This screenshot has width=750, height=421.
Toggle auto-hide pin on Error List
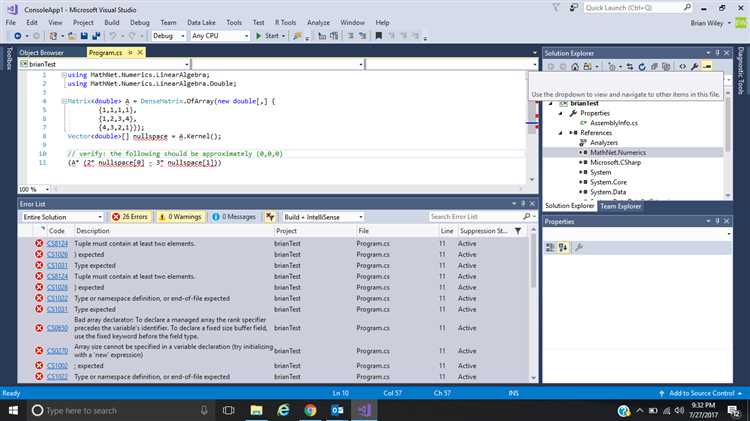point(523,204)
